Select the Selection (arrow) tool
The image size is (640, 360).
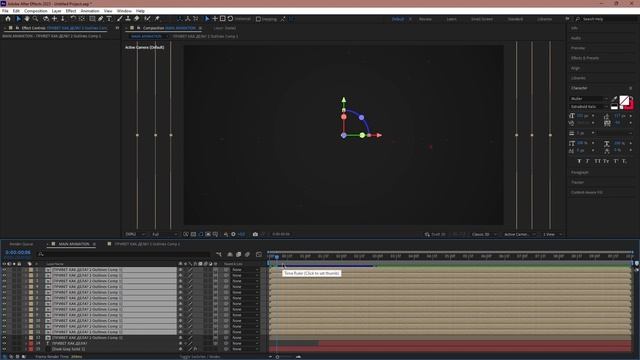pyautogui.click(x=18, y=19)
